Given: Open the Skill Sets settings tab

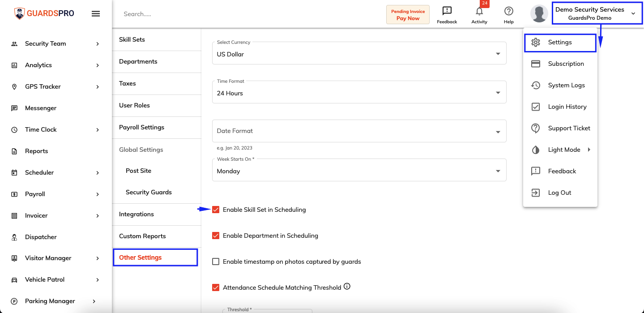Looking at the screenshot, I should [157, 39].
